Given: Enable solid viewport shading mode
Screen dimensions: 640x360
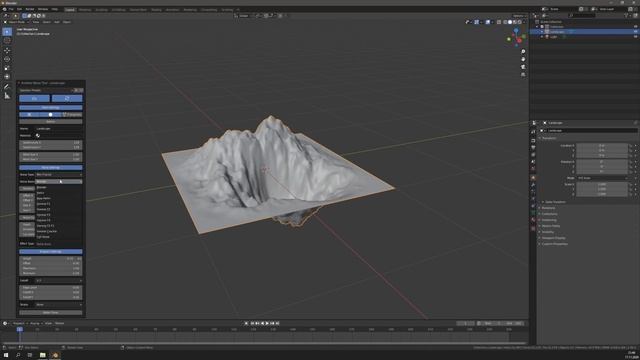Looking at the screenshot, I should point(509,22).
